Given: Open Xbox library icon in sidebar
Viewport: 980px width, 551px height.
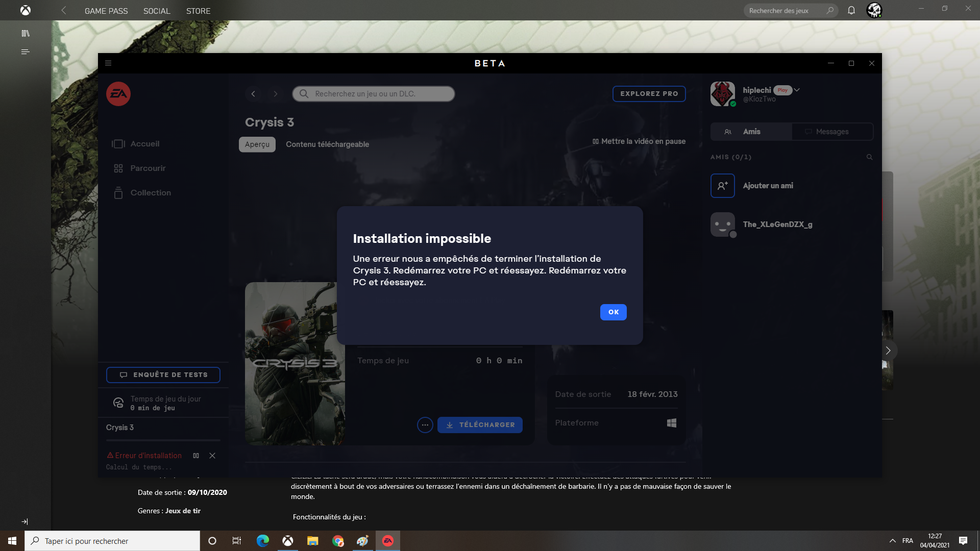Looking at the screenshot, I should point(26,34).
